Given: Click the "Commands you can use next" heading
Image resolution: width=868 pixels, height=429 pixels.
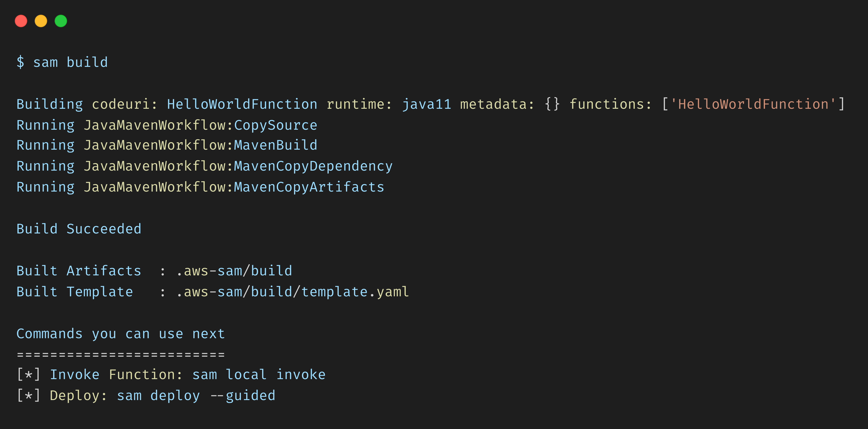Looking at the screenshot, I should [120, 334].
